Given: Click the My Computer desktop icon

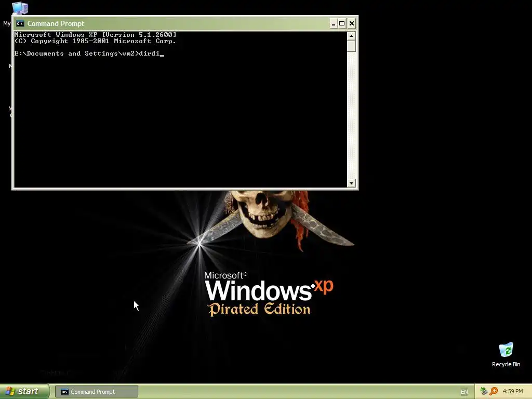Looking at the screenshot, I should [x=19, y=8].
